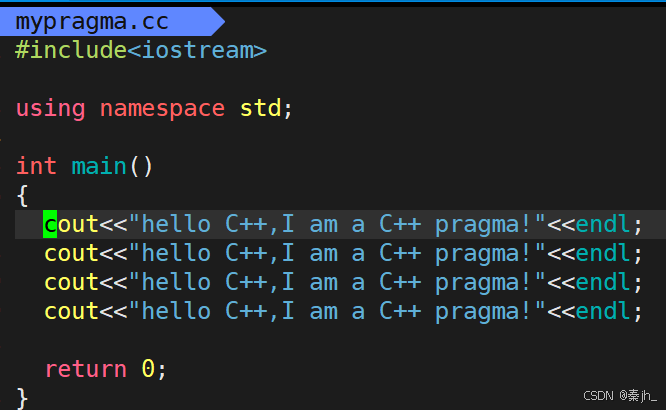Click the 'namespace' keyword
This screenshot has height=410, width=666.
coord(162,108)
